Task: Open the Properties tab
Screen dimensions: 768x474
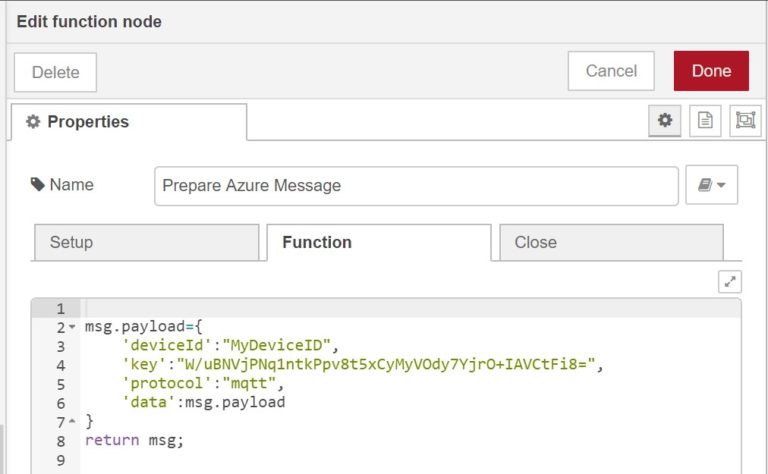Action: 128,122
